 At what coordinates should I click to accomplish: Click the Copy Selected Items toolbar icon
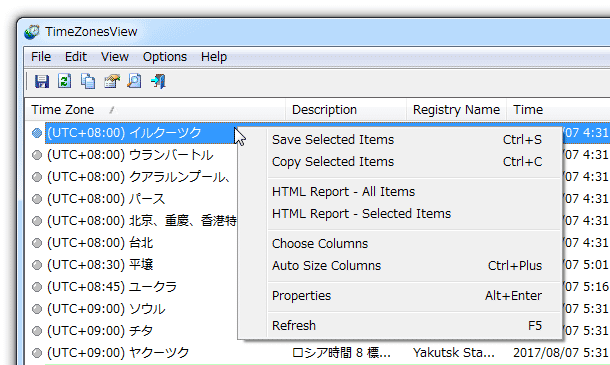(x=88, y=81)
